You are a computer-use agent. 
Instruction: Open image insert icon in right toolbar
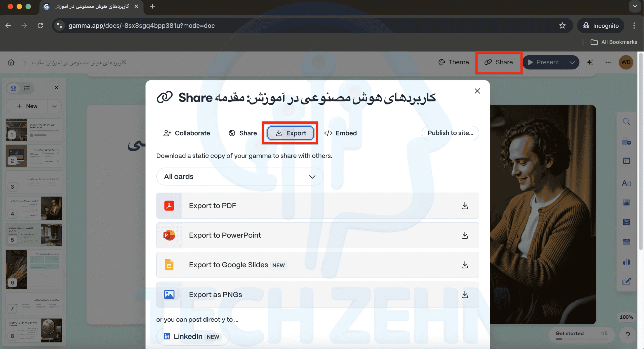coord(626,203)
